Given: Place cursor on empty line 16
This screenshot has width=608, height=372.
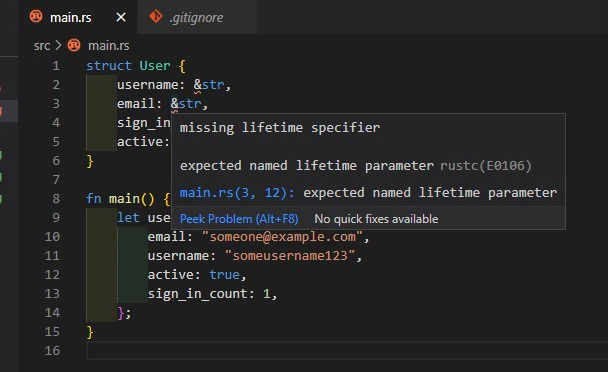Looking at the screenshot, I should click(x=347, y=351).
